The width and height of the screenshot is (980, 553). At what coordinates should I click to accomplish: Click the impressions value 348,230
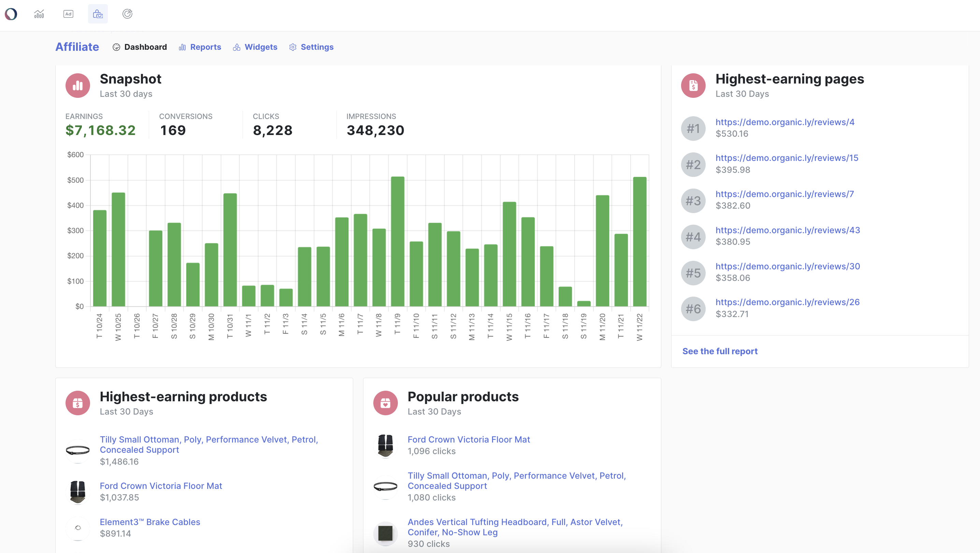[375, 130]
